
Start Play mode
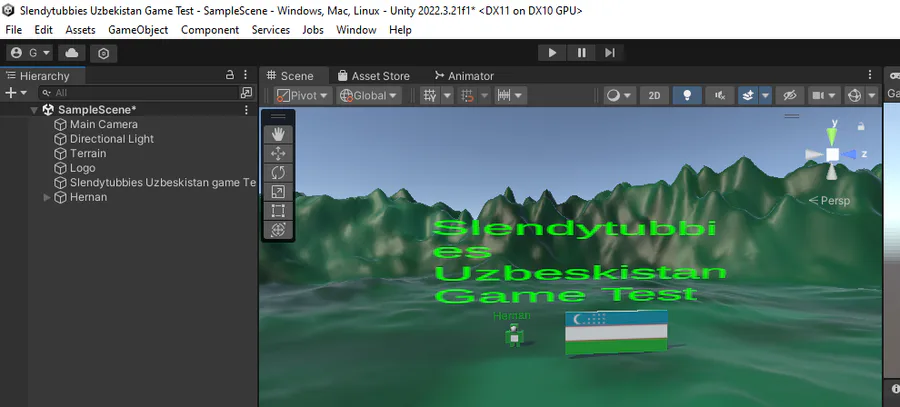(552, 53)
